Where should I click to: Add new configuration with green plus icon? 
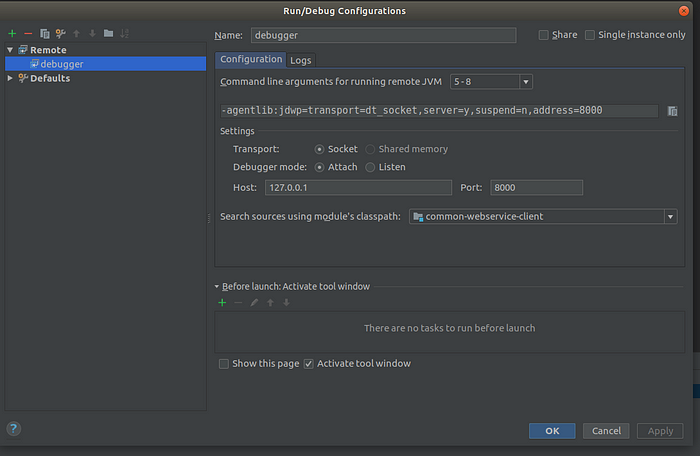click(12, 33)
